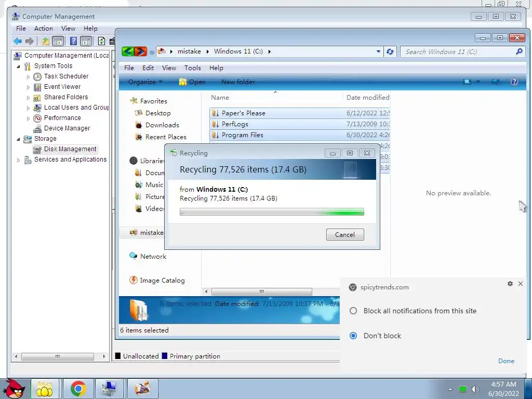
Task: Collapse the Storage tree node
Action: [18, 139]
